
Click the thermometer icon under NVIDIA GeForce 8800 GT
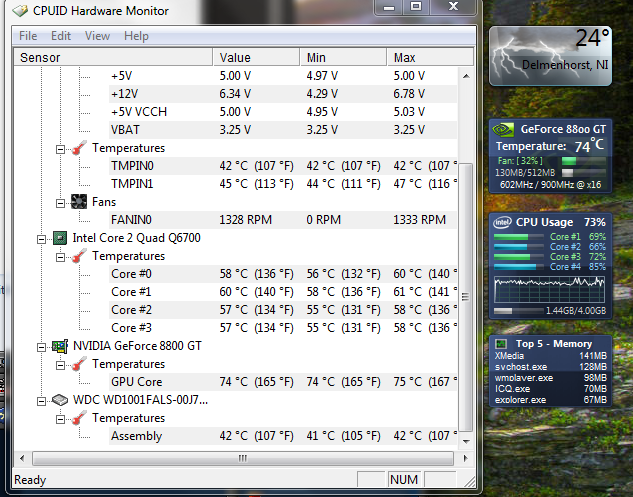tap(79, 364)
